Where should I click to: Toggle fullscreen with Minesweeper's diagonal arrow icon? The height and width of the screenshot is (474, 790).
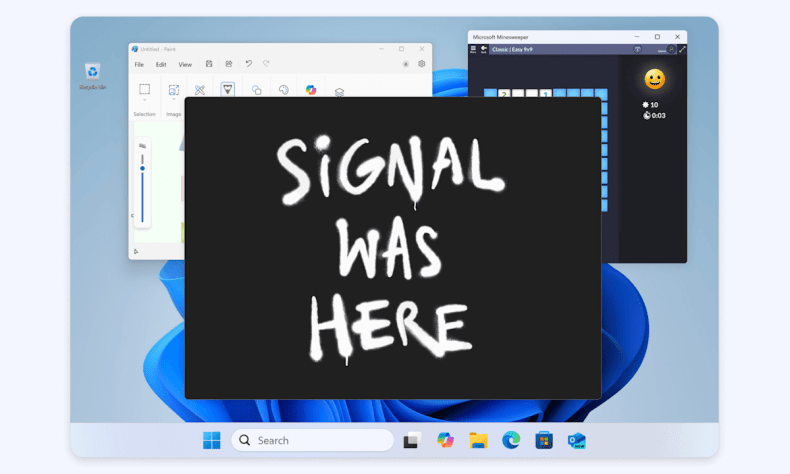pyautogui.click(x=682, y=49)
